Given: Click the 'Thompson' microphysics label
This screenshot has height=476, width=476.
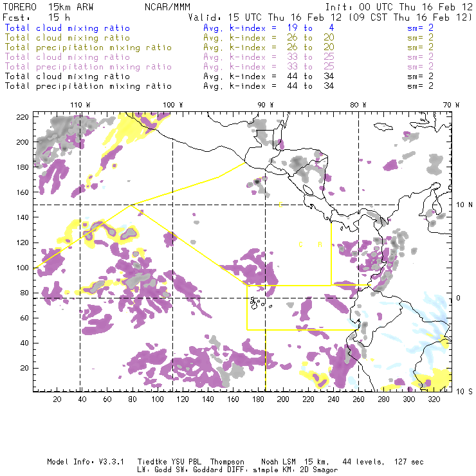Looking at the screenshot, I should point(227,462).
